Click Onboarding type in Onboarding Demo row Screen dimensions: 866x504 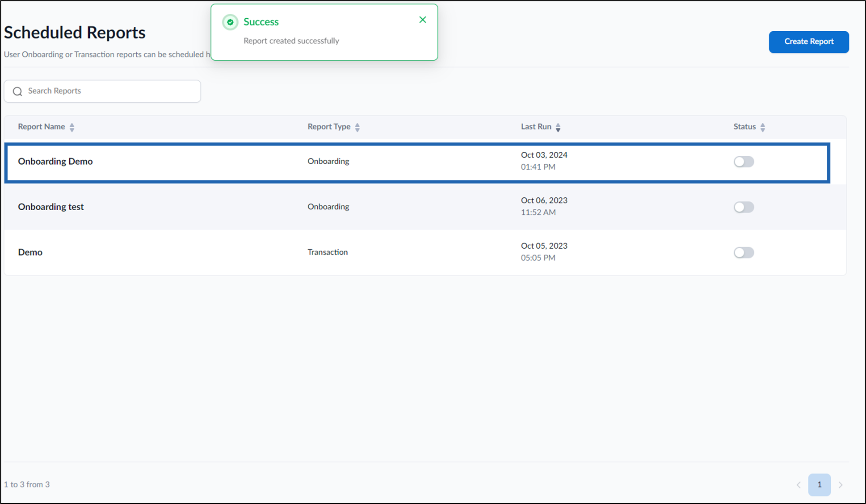328,161
